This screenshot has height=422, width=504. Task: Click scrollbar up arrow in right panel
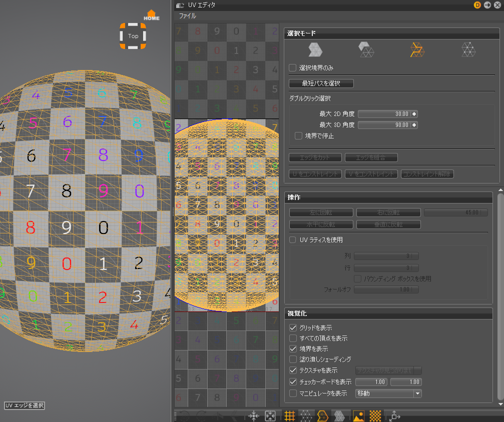click(x=500, y=190)
